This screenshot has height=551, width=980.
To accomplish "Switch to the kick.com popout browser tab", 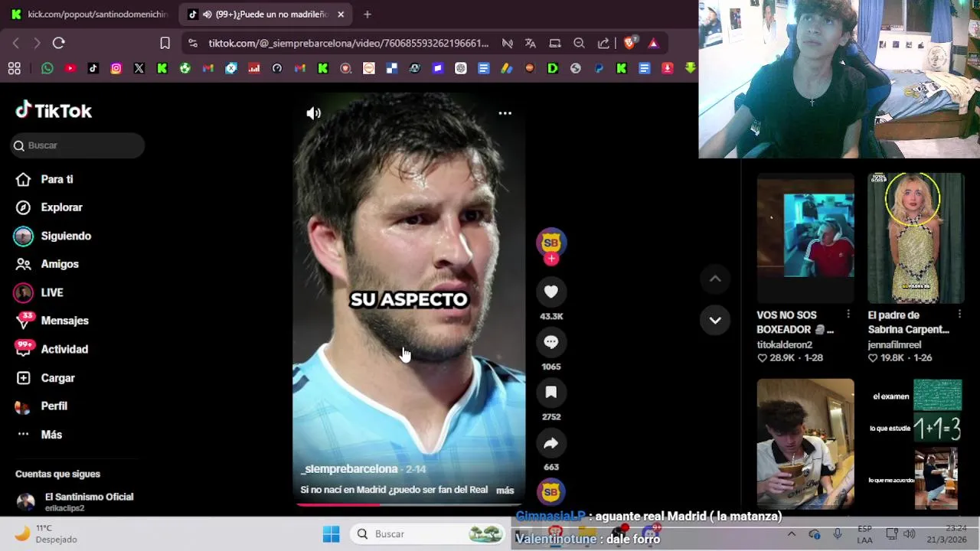I will 90,15.
